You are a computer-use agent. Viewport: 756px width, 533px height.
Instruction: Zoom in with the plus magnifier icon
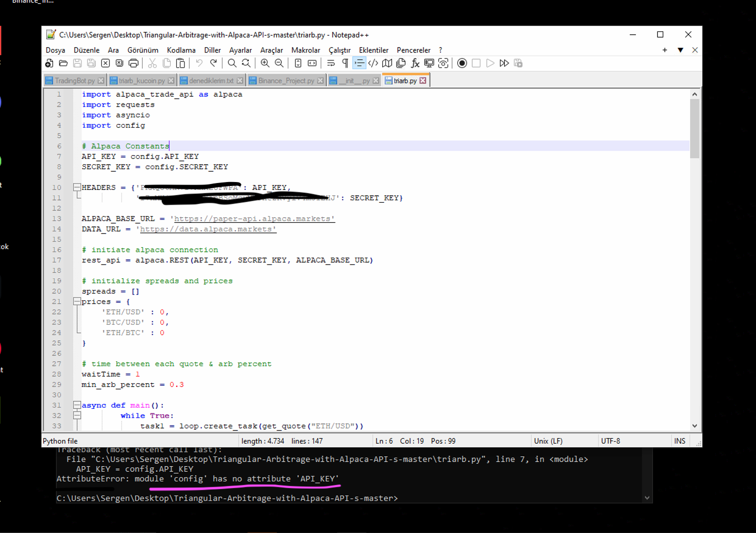(265, 63)
